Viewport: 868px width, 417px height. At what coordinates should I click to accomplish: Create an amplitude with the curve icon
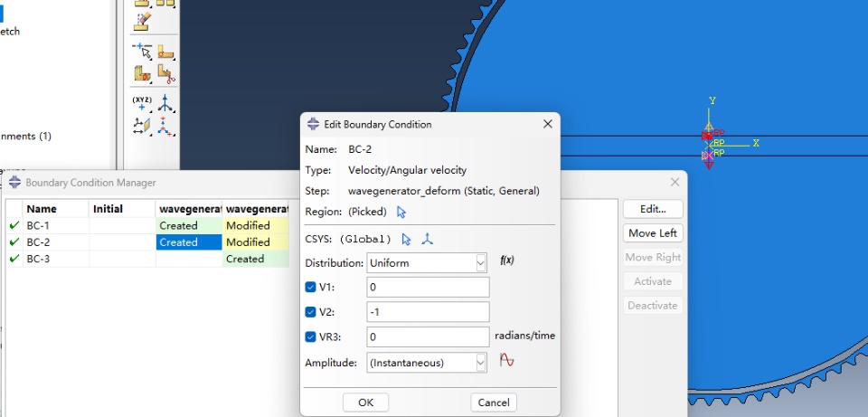[506, 360]
